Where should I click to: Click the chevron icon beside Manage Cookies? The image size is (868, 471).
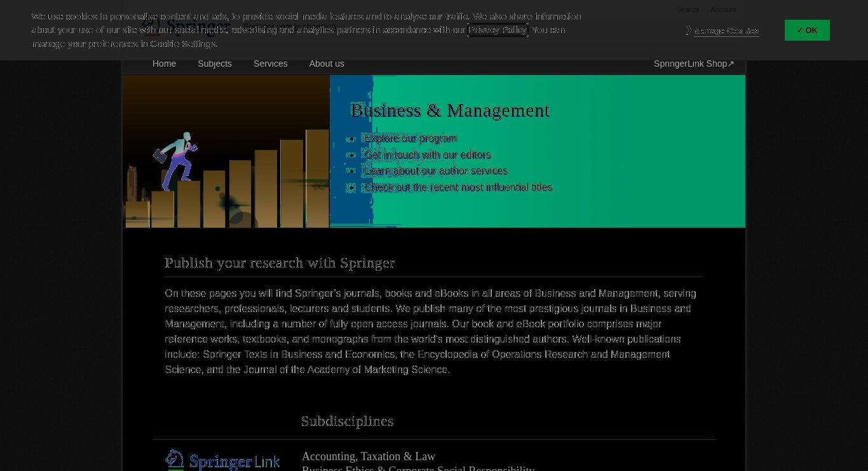pos(689,31)
